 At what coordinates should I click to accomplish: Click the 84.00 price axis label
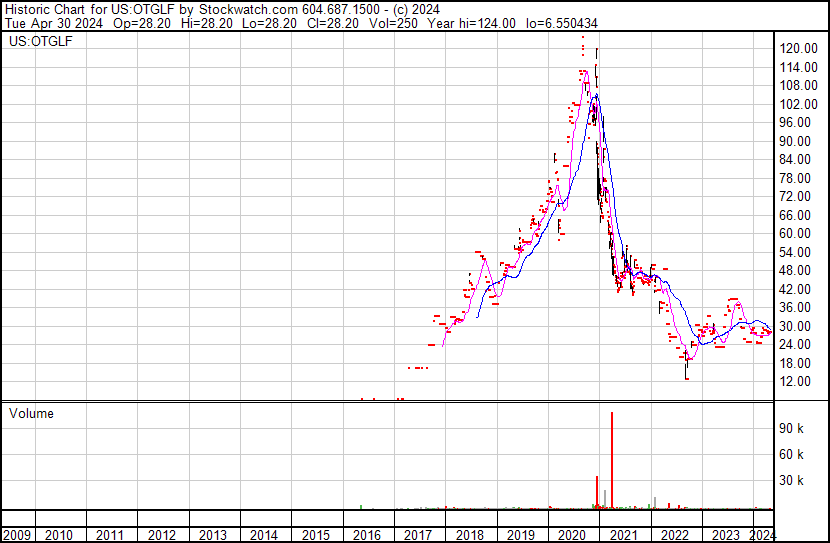796,160
